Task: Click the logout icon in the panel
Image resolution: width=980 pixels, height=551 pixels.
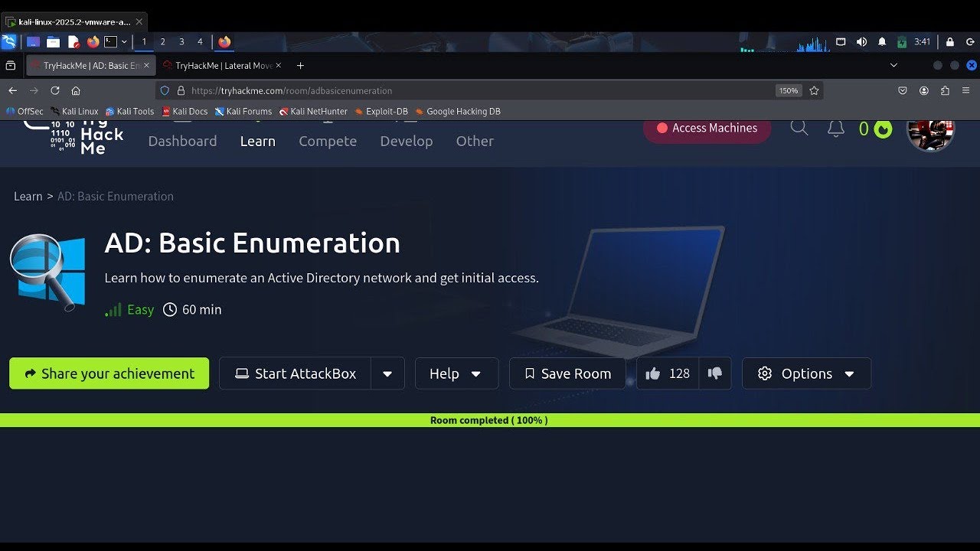Action: coord(969,42)
